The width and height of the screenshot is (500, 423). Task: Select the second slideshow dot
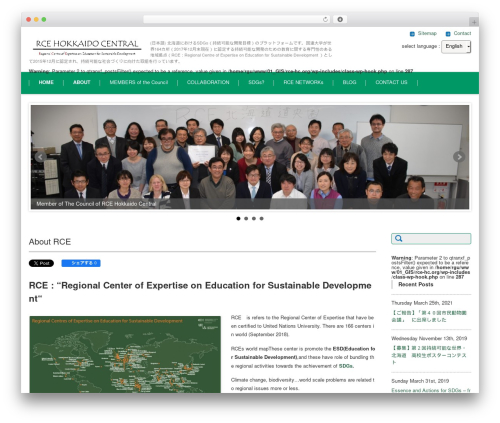coord(246,219)
